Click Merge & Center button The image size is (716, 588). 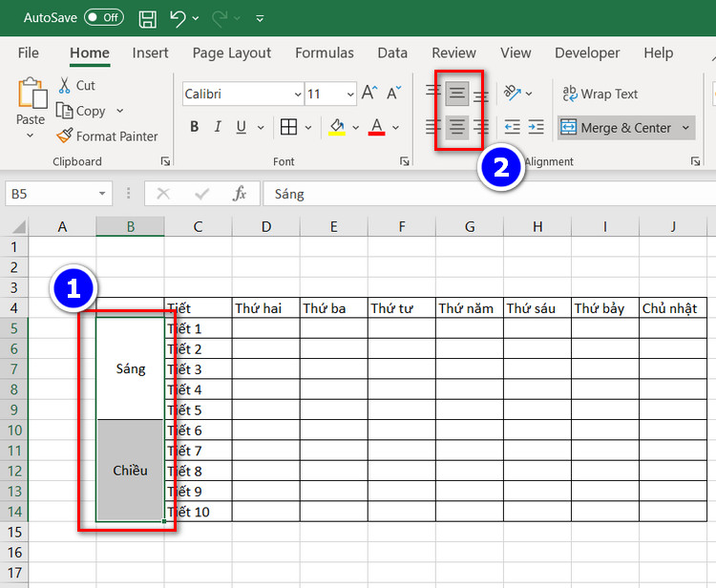pos(617,128)
